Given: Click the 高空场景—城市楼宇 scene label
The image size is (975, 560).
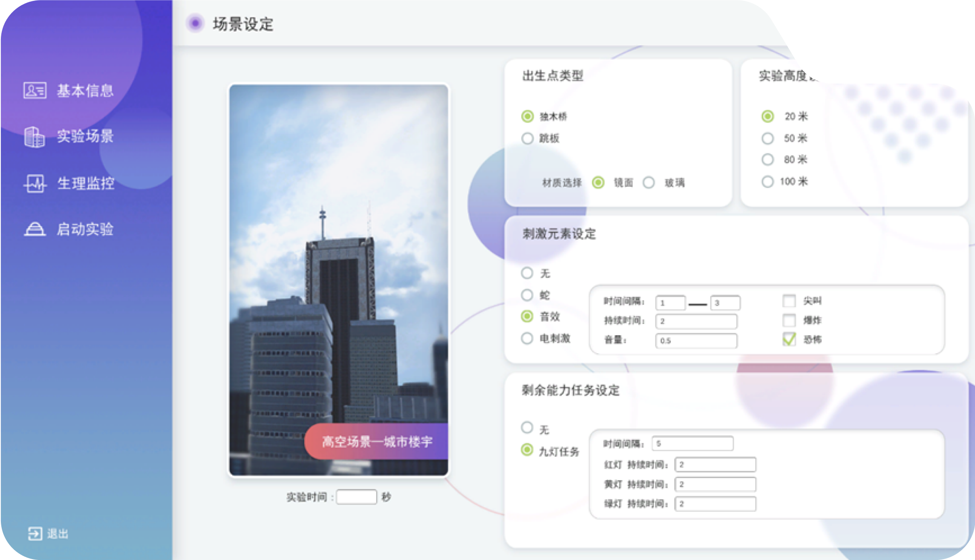Looking at the screenshot, I should (377, 442).
